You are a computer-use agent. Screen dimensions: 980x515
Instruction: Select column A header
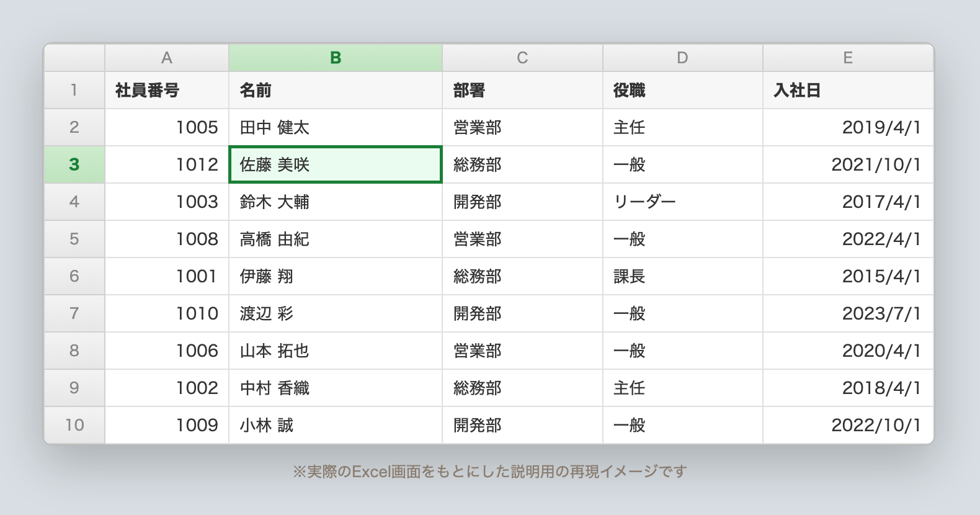167,58
